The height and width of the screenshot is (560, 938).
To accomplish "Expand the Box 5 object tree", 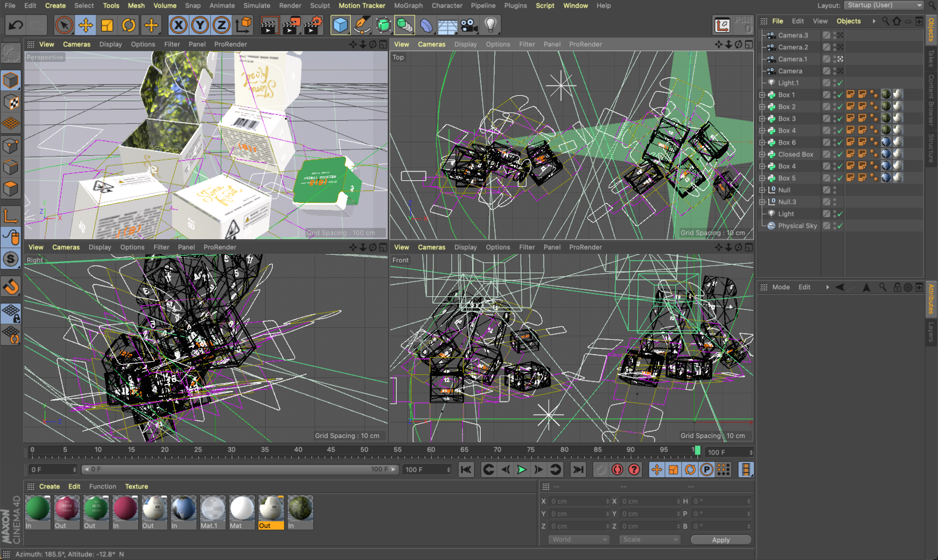I will 762,178.
